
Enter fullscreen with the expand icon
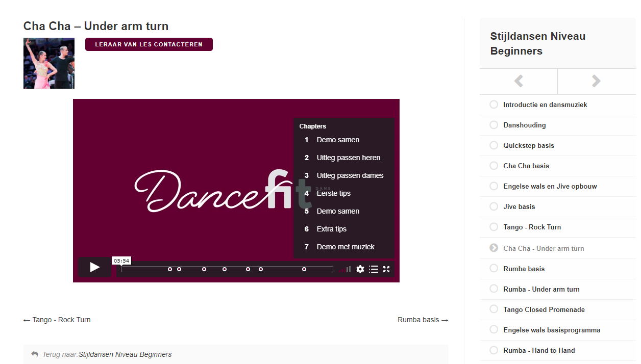(386, 269)
